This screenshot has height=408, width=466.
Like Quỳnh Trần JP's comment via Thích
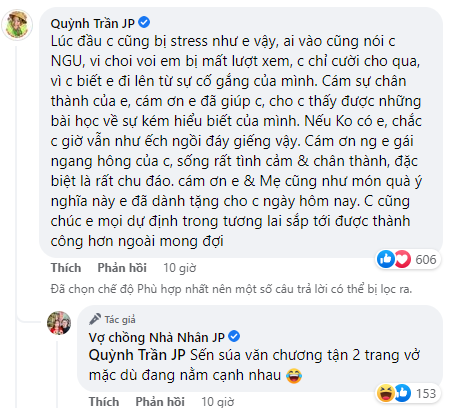pos(66,268)
